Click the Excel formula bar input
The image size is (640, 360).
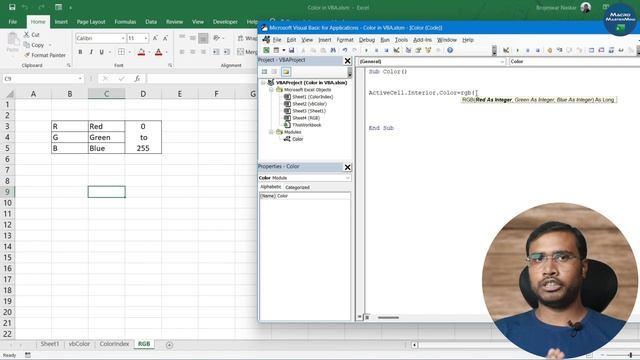click(x=202, y=78)
